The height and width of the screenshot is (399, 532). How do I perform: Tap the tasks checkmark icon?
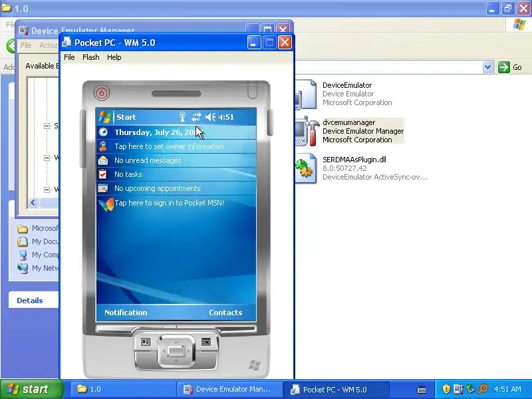point(103,174)
